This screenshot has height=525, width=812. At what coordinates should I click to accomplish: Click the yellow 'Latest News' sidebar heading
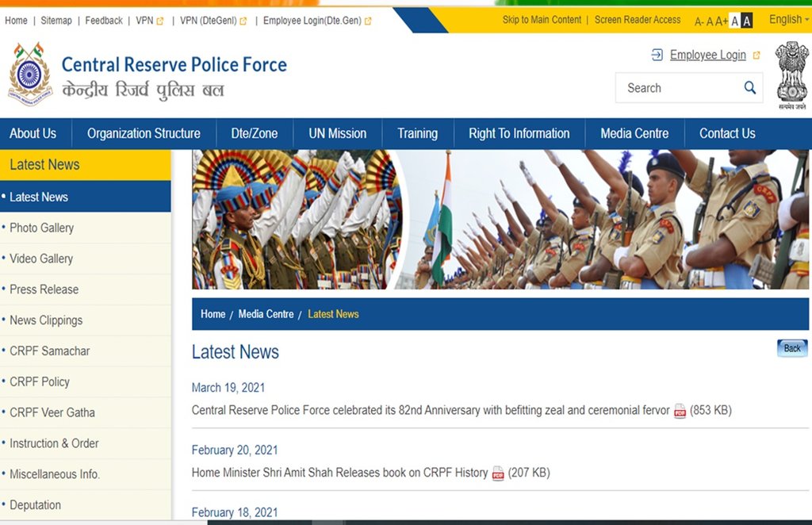(x=86, y=165)
